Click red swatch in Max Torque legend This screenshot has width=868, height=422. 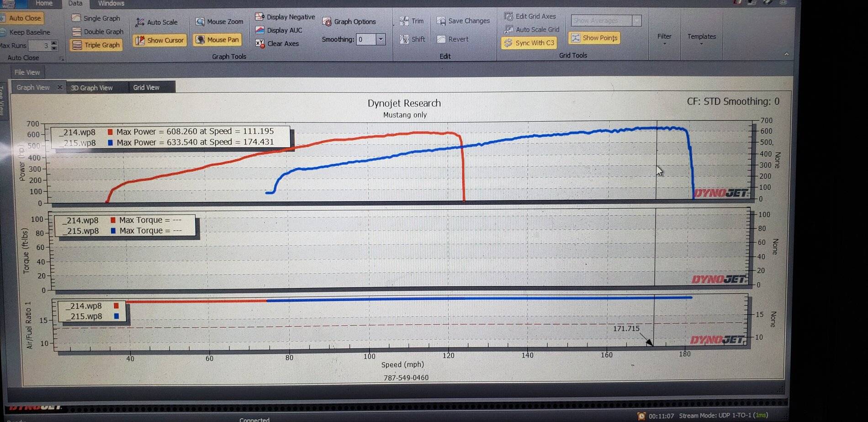[113, 220]
